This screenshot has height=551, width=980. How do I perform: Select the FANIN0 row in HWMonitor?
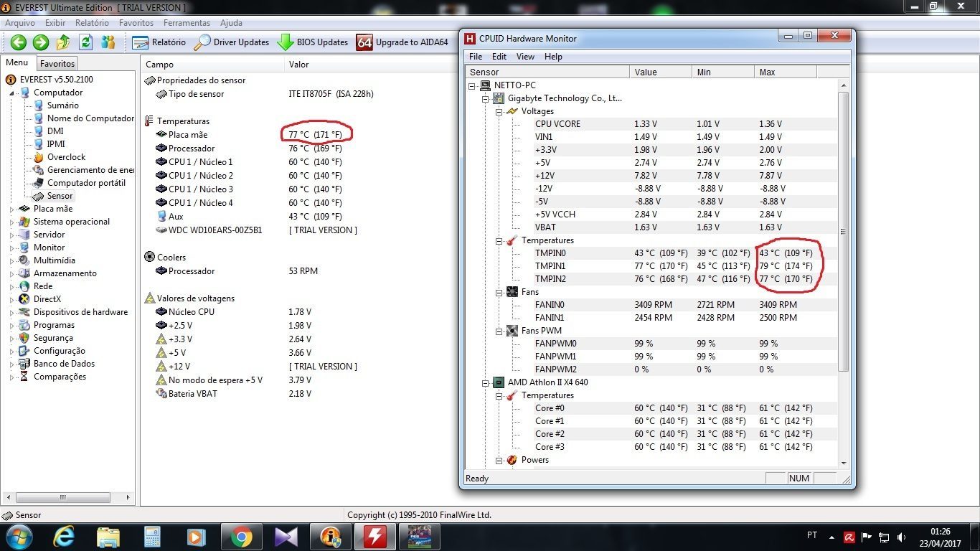point(550,305)
